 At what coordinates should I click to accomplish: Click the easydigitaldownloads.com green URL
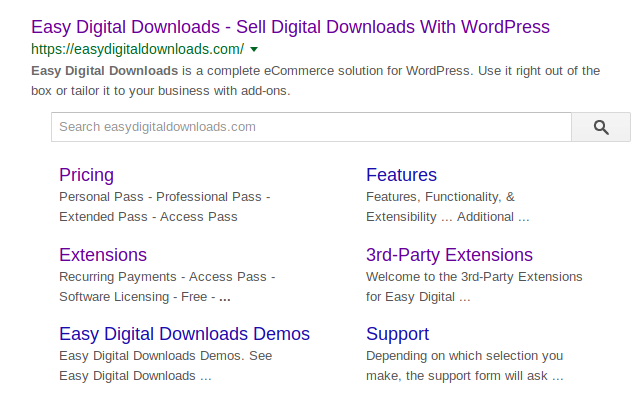coord(138,49)
